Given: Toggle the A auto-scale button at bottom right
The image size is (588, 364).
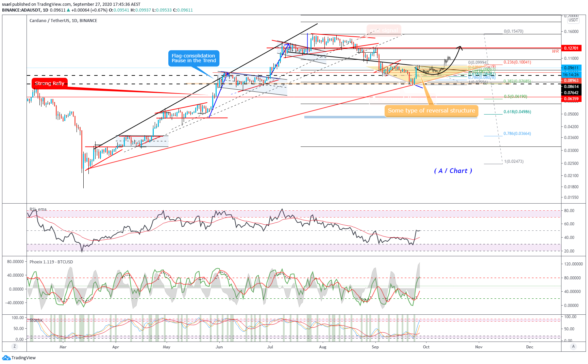Looking at the screenshot, I should 573,346.
